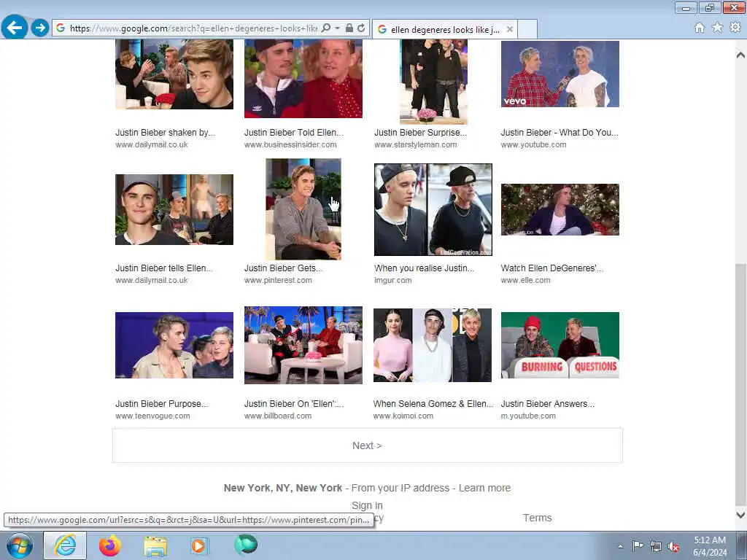This screenshot has width=747, height=560.
Task: Click 'Justin Bieber tells Ellen...' title link
Action: coord(164,268)
